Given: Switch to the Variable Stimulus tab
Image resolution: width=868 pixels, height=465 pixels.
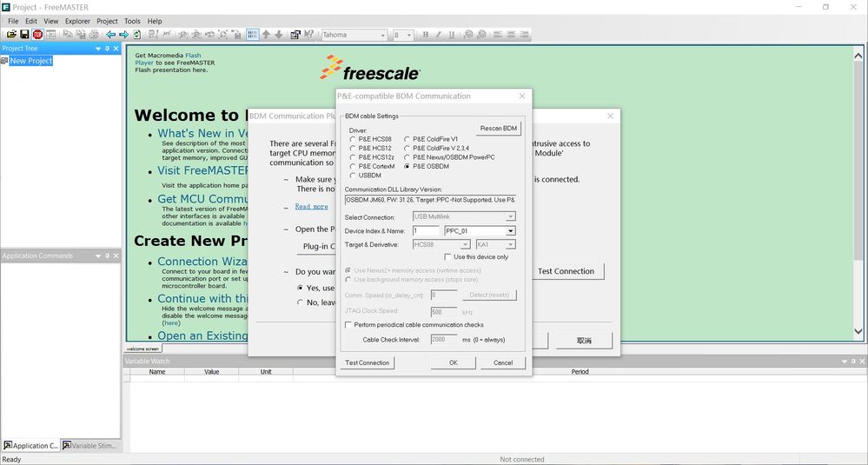Looking at the screenshot, I should click(89, 446).
